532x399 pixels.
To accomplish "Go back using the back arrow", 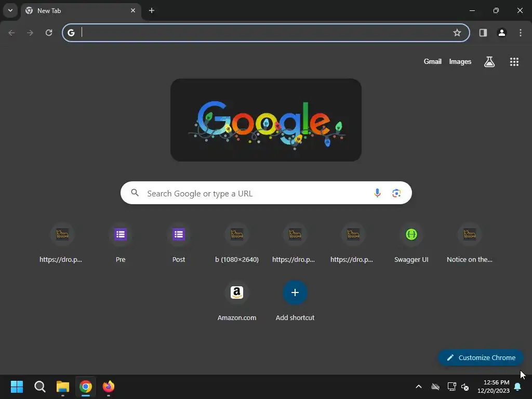I will (11, 33).
